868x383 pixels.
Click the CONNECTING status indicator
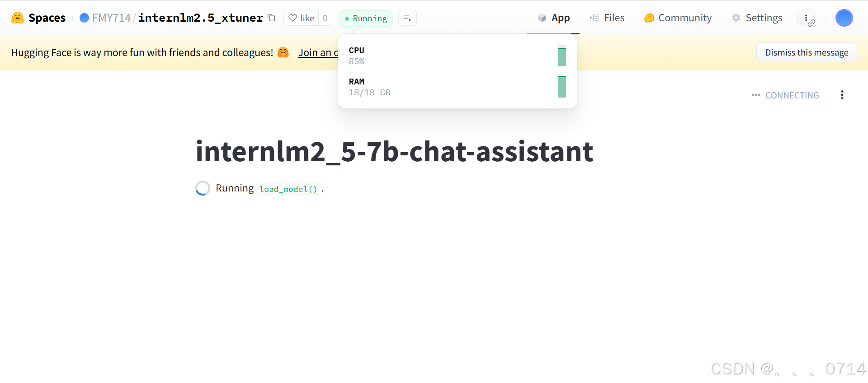coord(785,95)
